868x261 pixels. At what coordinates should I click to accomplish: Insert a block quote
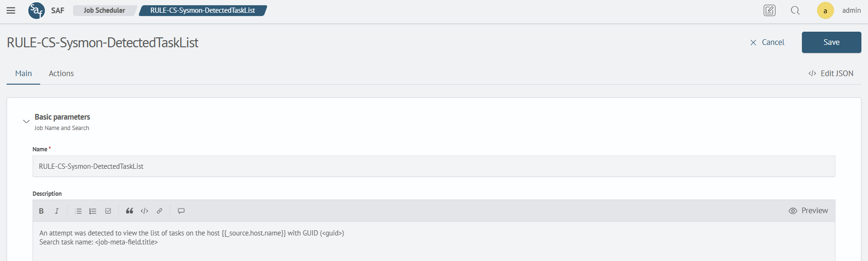[x=129, y=211]
